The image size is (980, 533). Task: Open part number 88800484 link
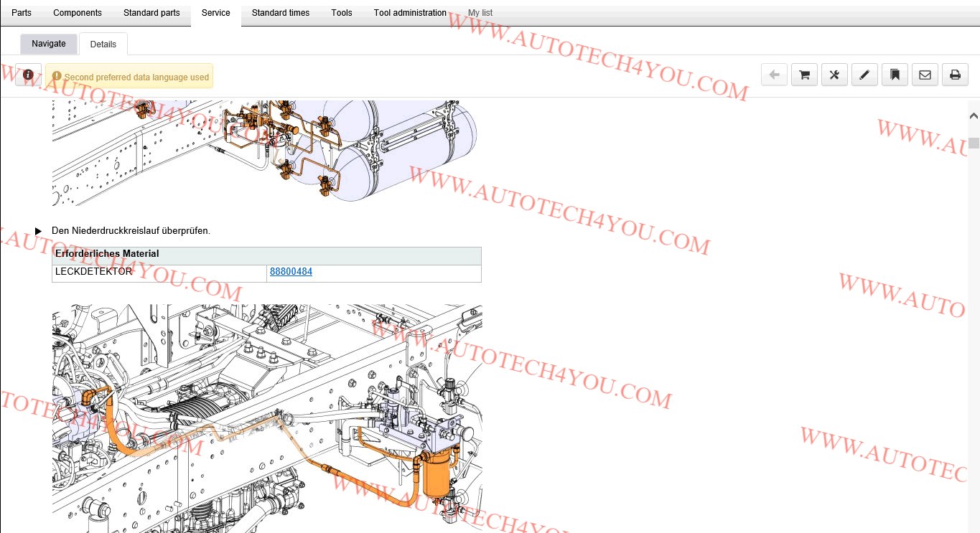click(291, 272)
